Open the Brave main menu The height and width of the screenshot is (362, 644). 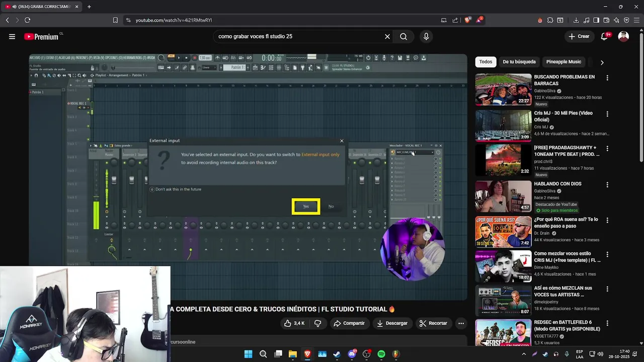click(x=636, y=20)
